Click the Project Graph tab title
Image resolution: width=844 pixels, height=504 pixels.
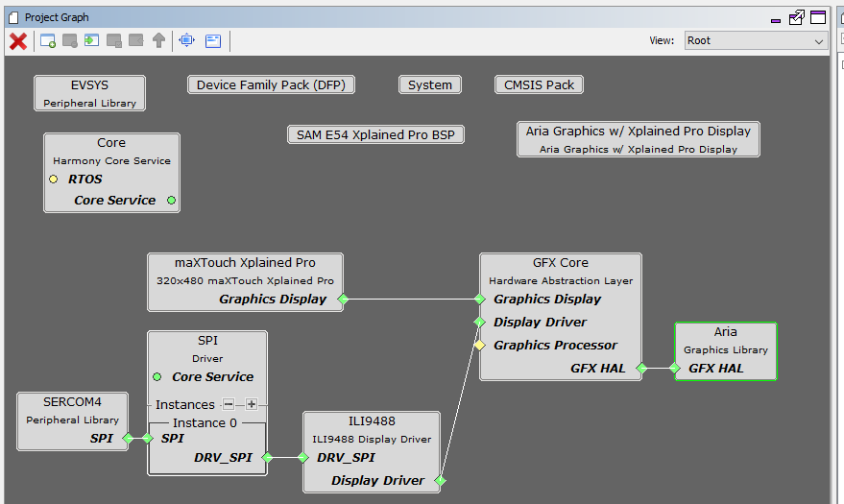[57, 17]
